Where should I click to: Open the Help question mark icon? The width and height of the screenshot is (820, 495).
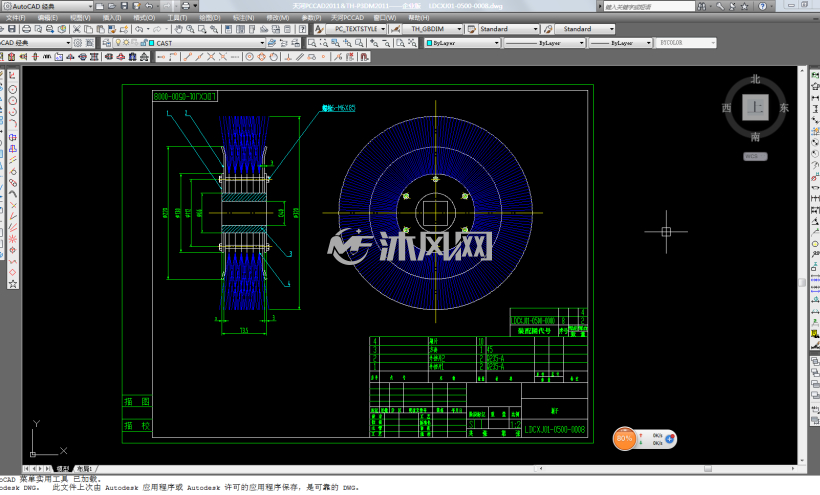click(x=762, y=6)
